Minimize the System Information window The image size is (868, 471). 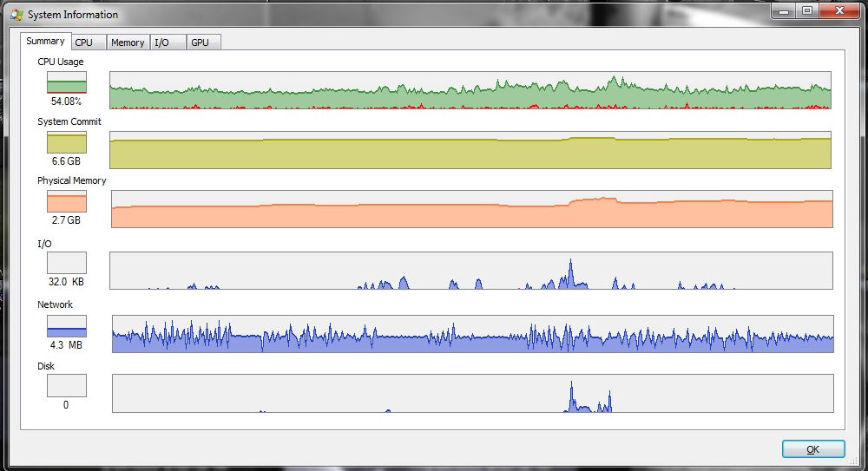point(783,10)
